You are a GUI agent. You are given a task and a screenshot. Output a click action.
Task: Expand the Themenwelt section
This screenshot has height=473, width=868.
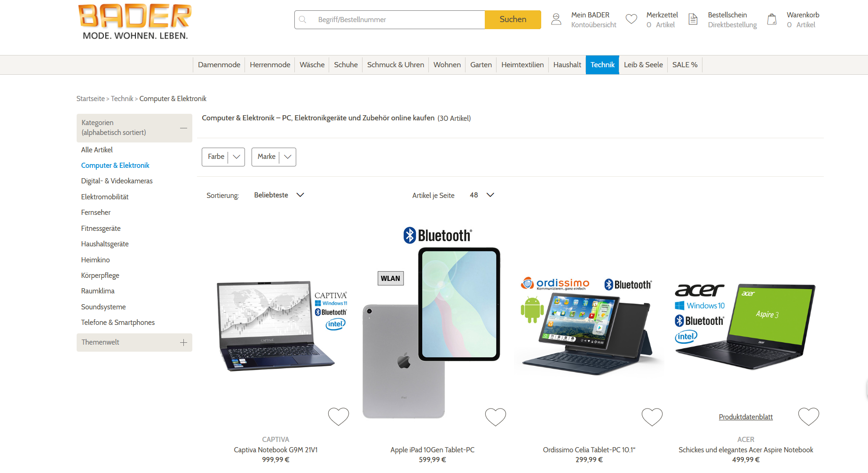[x=134, y=342]
